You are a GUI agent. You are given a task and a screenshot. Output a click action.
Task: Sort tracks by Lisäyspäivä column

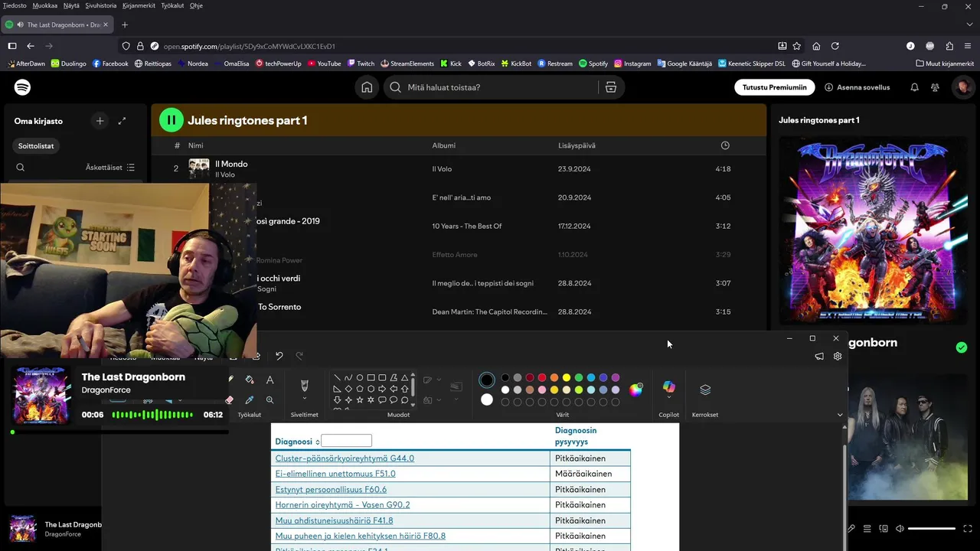[x=577, y=145]
